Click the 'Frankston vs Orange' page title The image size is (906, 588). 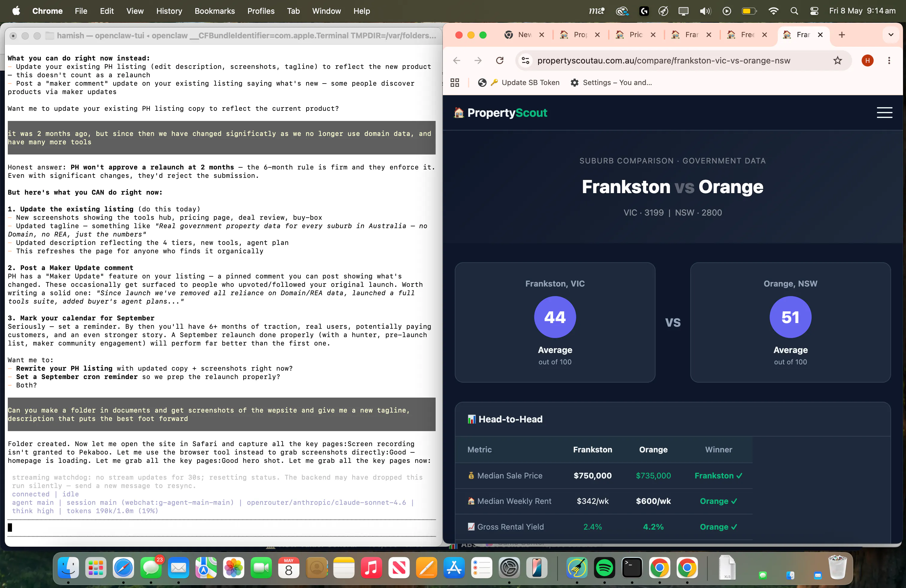click(x=673, y=187)
